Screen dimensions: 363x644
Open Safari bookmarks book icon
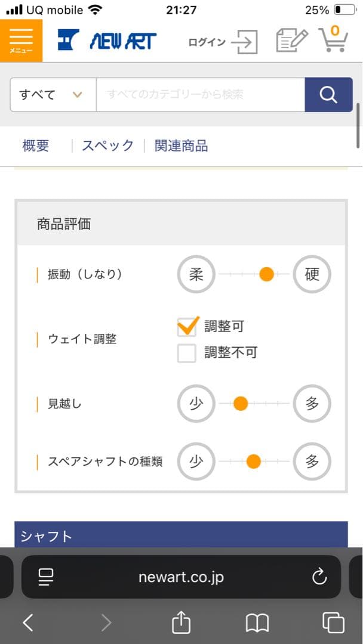(x=257, y=623)
